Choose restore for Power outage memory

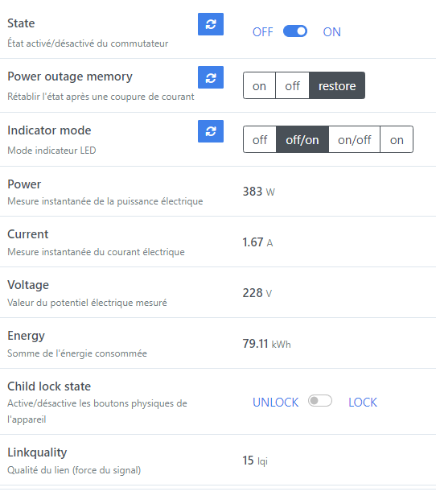click(x=337, y=85)
